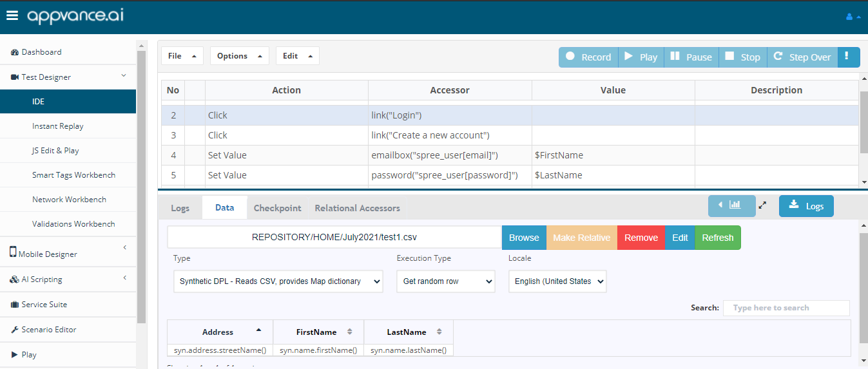Click the chart panel toggle icon
Screen dimensions: 868x369
[731, 205]
